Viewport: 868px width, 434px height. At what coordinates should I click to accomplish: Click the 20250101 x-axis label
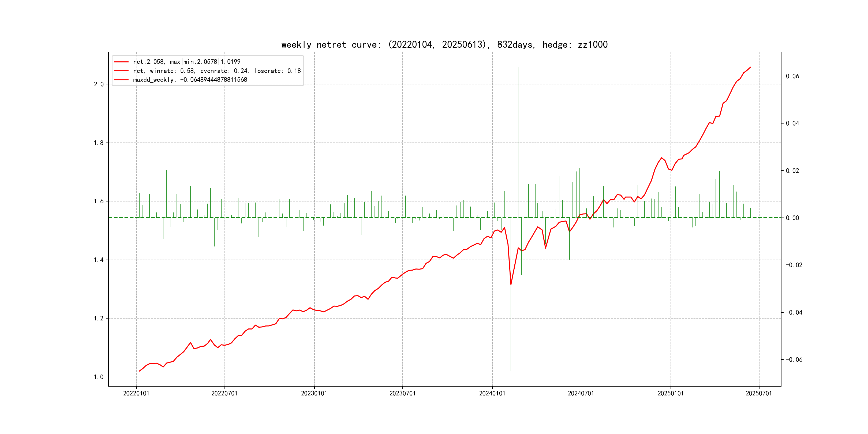pos(671,394)
